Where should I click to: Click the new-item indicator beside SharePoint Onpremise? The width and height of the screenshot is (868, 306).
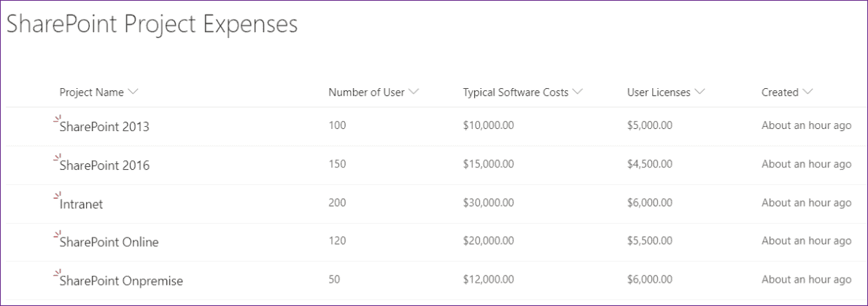[x=57, y=273]
